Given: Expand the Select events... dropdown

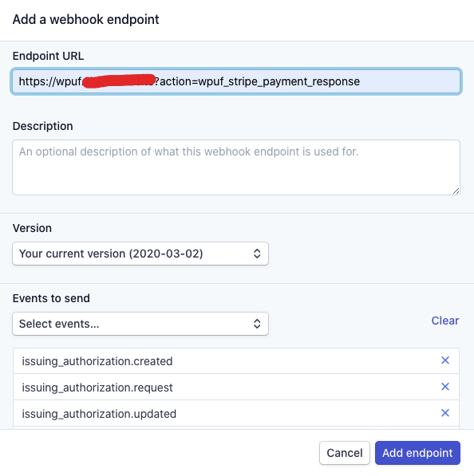Looking at the screenshot, I should coord(140,324).
